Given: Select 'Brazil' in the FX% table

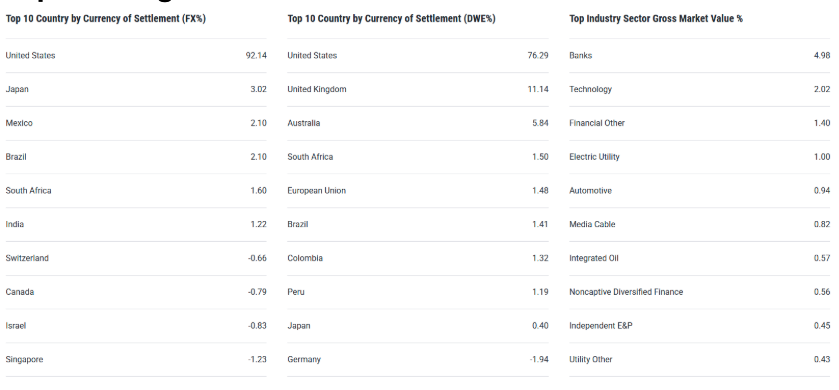Looking at the screenshot, I should 16,157.
